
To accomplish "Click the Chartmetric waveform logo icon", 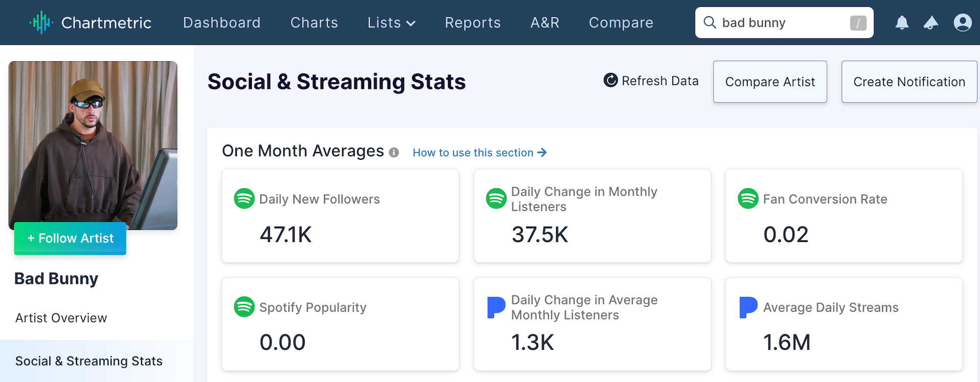I will pyautogui.click(x=41, y=22).
